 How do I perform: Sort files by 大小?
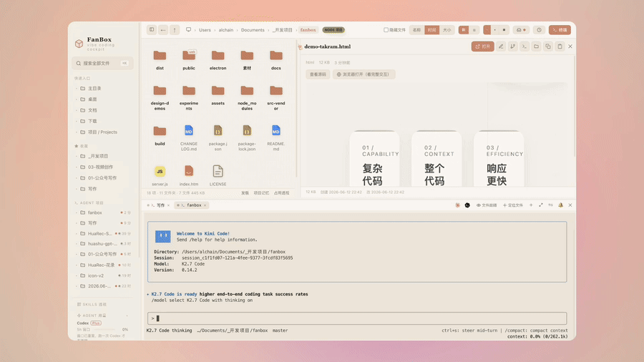(447, 30)
